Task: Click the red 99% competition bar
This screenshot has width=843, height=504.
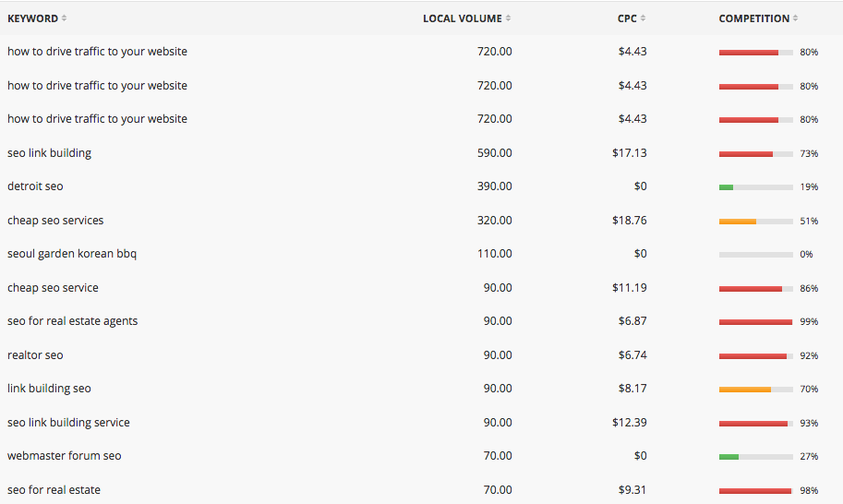Action: (x=756, y=322)
